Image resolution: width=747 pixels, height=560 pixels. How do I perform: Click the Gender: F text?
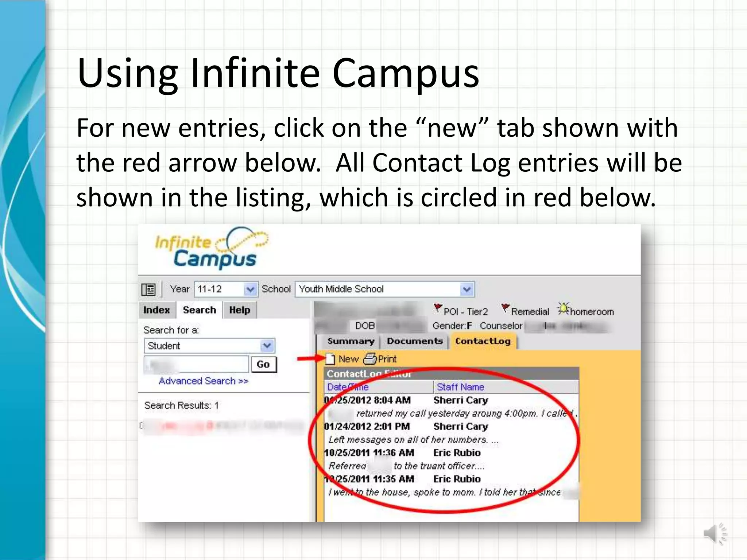pyautogui.click(x=452, y=326)
